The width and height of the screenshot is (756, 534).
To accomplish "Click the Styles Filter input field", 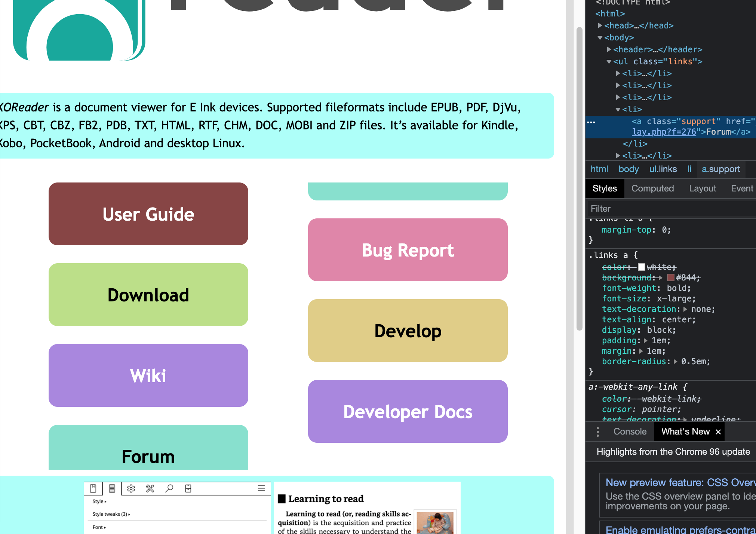I will click(669, 209).
